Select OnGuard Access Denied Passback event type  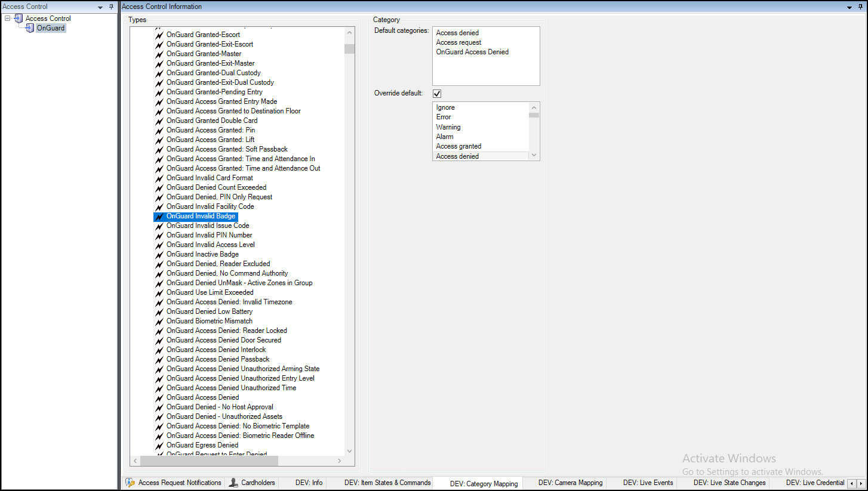218,359
